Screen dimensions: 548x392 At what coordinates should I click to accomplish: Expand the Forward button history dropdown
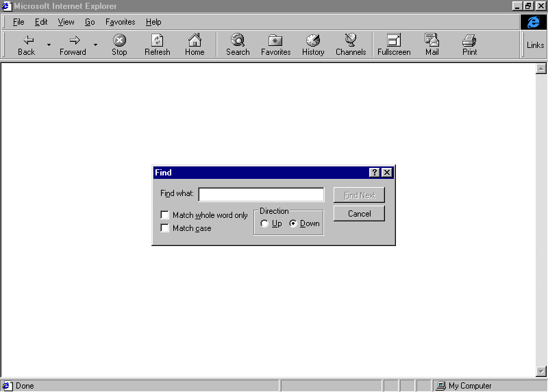point(95,45)
